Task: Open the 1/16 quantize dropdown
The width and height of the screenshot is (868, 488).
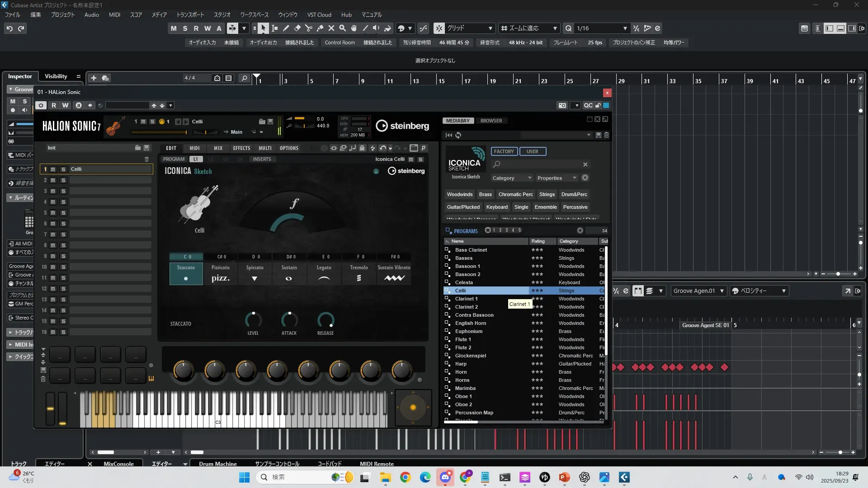Action: (601, 28)
